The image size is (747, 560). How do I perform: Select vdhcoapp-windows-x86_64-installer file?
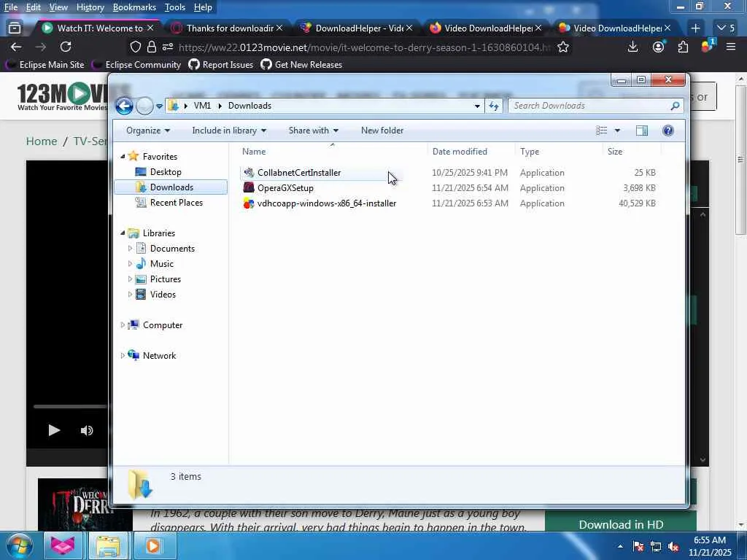pyautogui.click(x=326, y=203)
